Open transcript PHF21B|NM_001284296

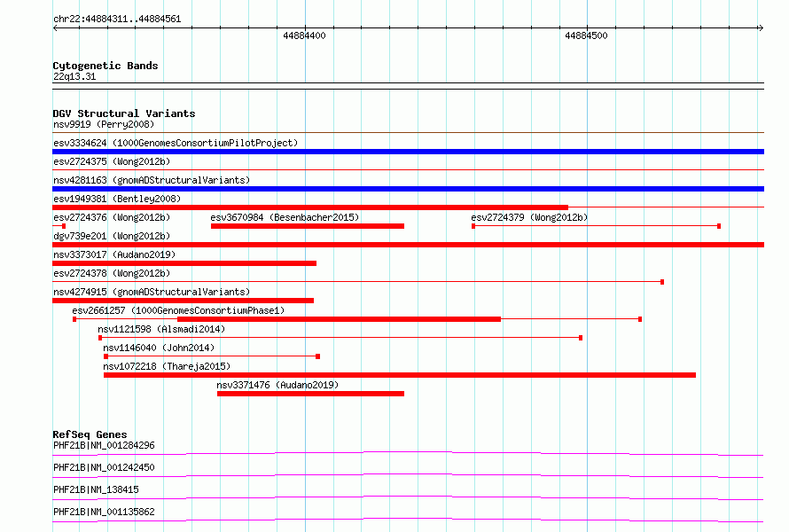tap(104, 445)
